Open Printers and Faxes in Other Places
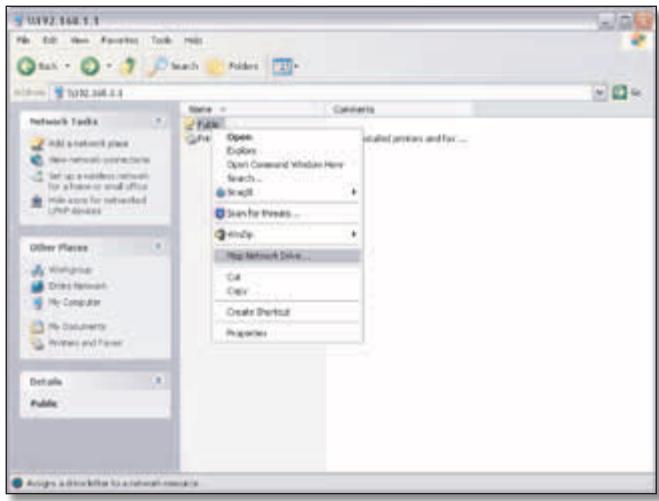The width and height of the screenshot is (659, 501). (x=86, y=343)
